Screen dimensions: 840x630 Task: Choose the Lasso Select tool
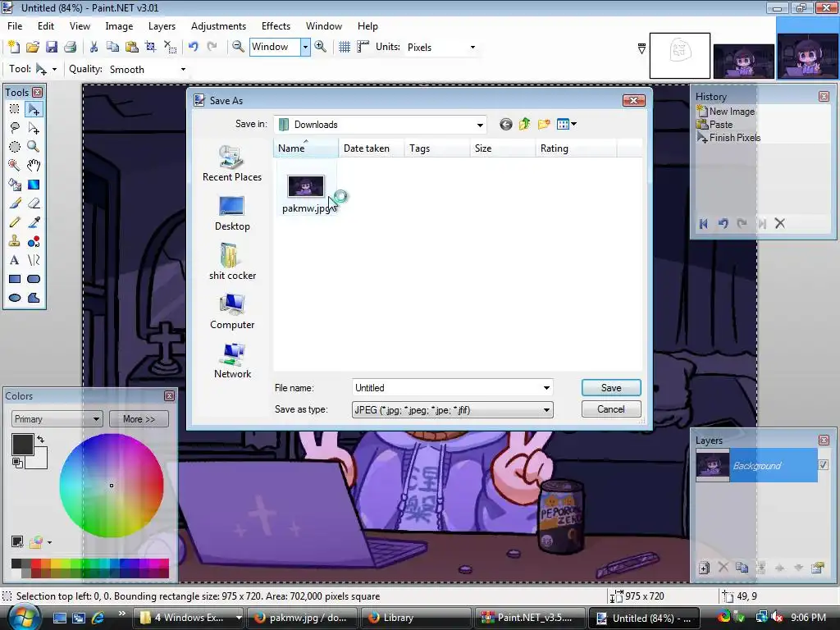click(15, 128)
